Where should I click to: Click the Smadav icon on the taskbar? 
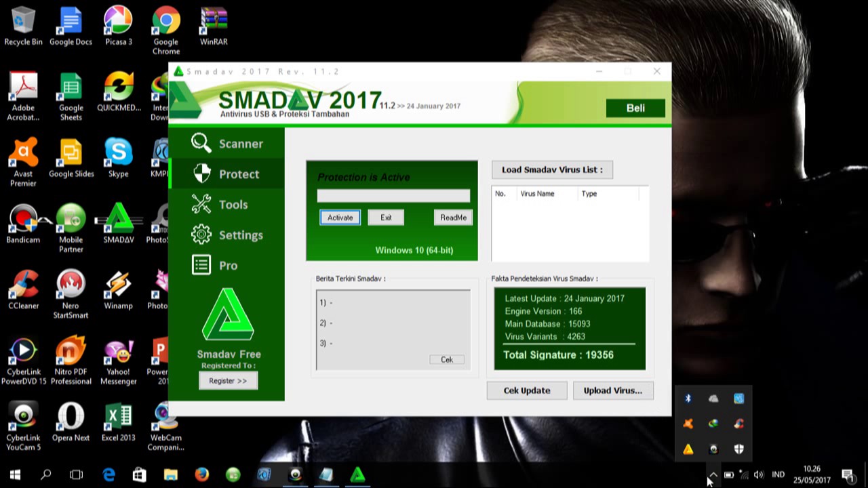[x=357, y=474]
